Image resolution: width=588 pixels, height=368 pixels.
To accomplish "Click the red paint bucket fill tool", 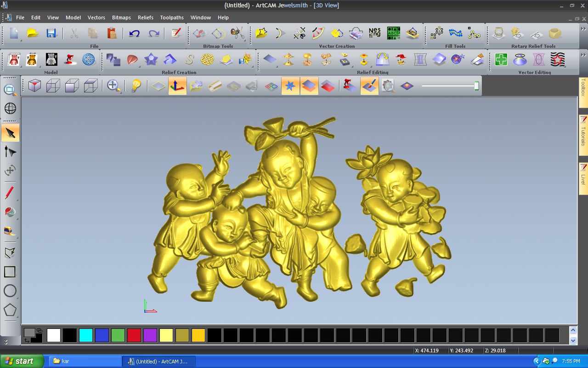I will click(10, 212).
